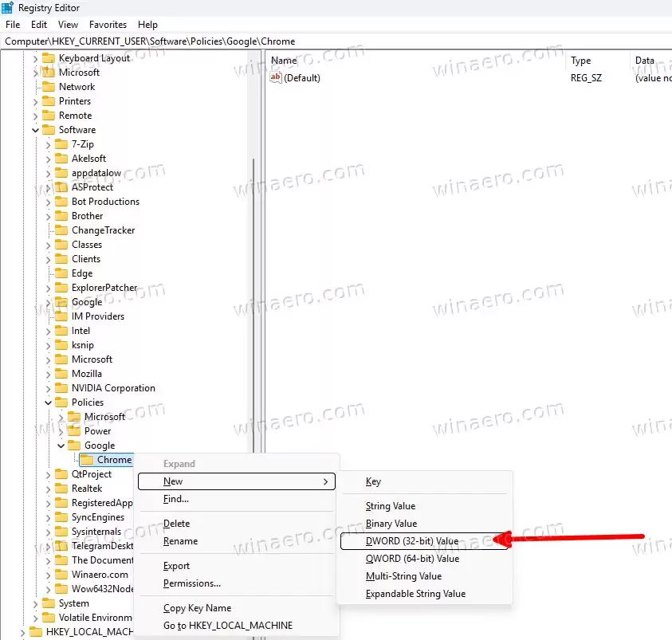Expand the Volatile Environment key
Viewport: 672px width, 640px height.
point(36,618)
